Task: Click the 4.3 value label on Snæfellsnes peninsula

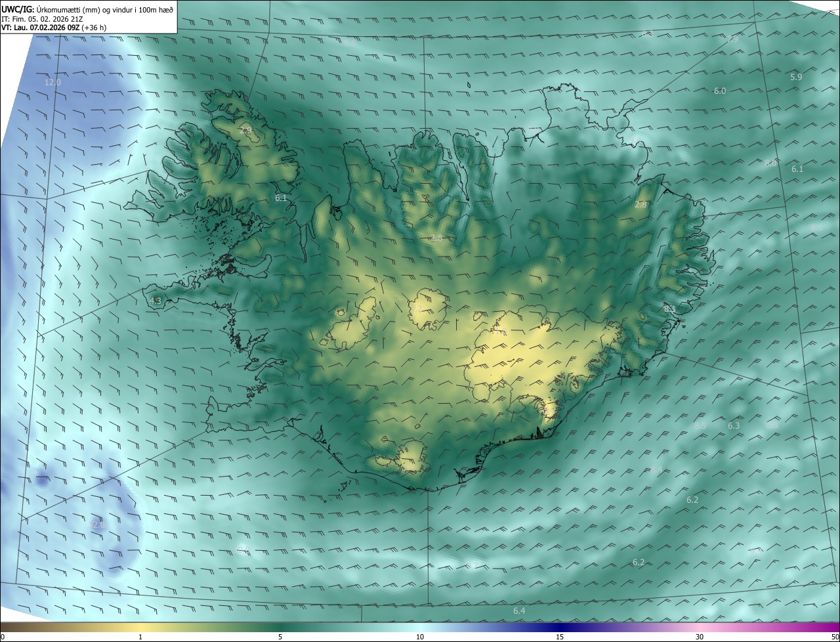Action: (156, 301)
